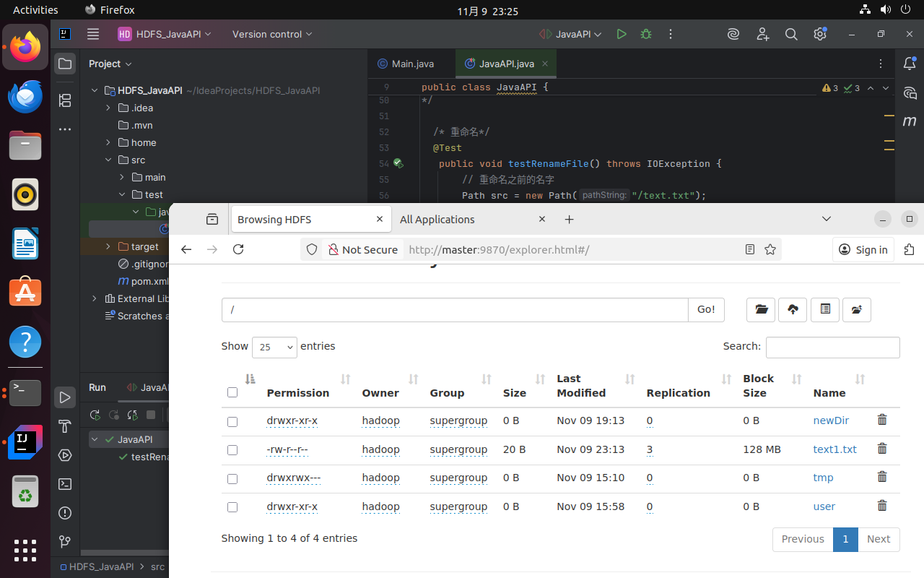Start debugging with the bug icon
The height and width of the screenshot is (578, 924).
coord(646,34)
